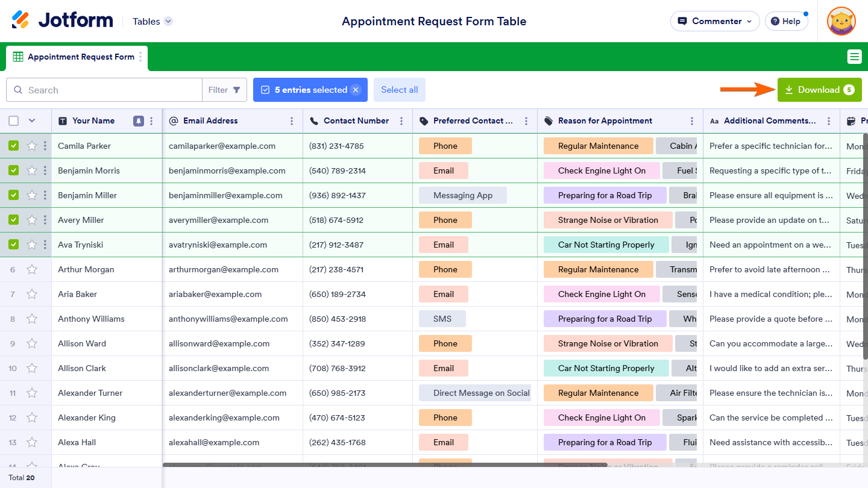Star the Benjamin Morris row

pos(32,170)
